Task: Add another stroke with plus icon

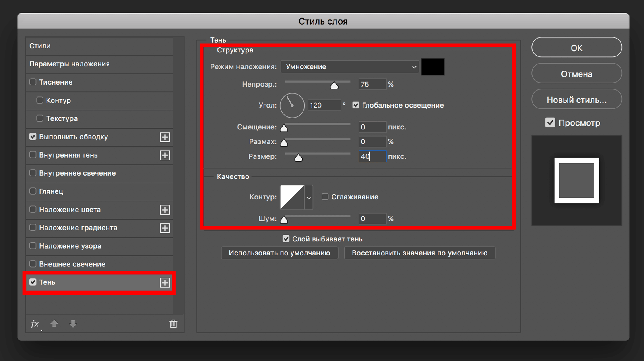Action: coord(165,137)
